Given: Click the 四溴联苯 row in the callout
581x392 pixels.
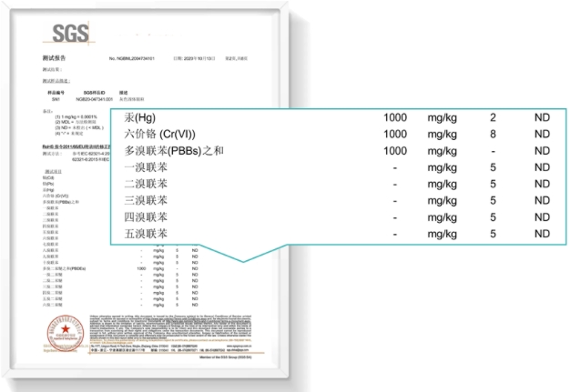Looking at the screenshot, I should pyautogui.click(x=147, y=217).
